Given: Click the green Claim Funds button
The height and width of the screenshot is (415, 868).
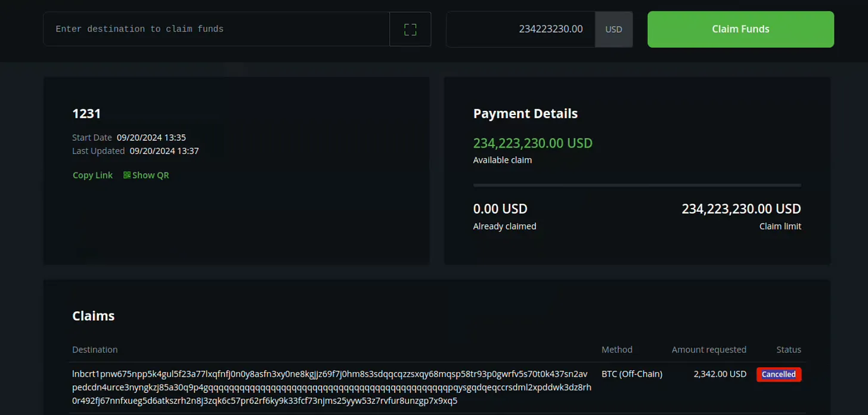Looking at the screenshot, I should click(740, 29).
